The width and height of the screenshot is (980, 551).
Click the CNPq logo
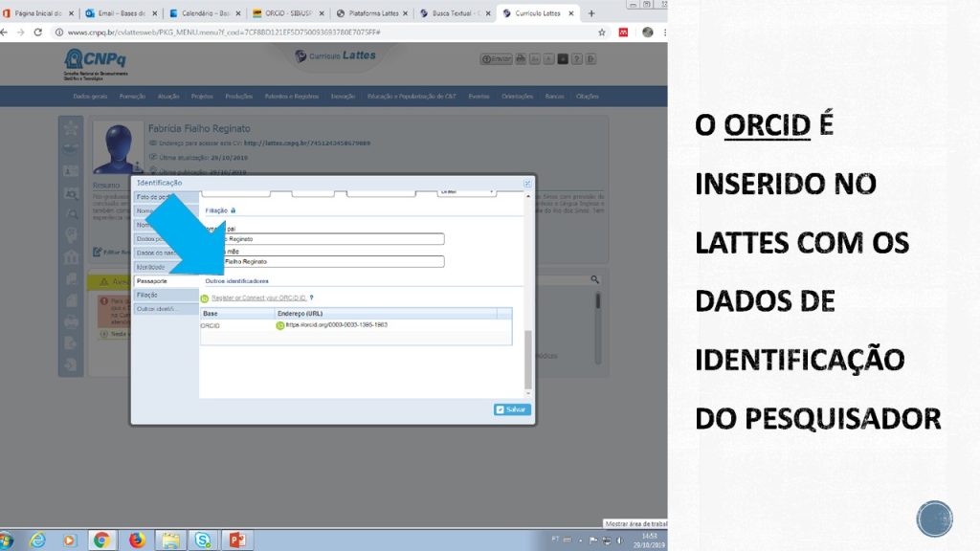click(x=96, y=64)
